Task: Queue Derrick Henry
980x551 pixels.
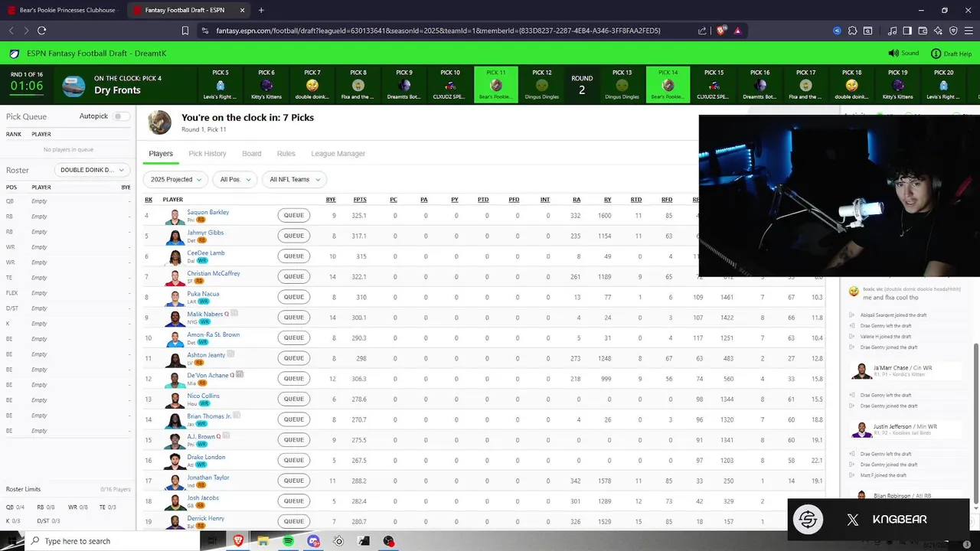Action: click(294, 521)
